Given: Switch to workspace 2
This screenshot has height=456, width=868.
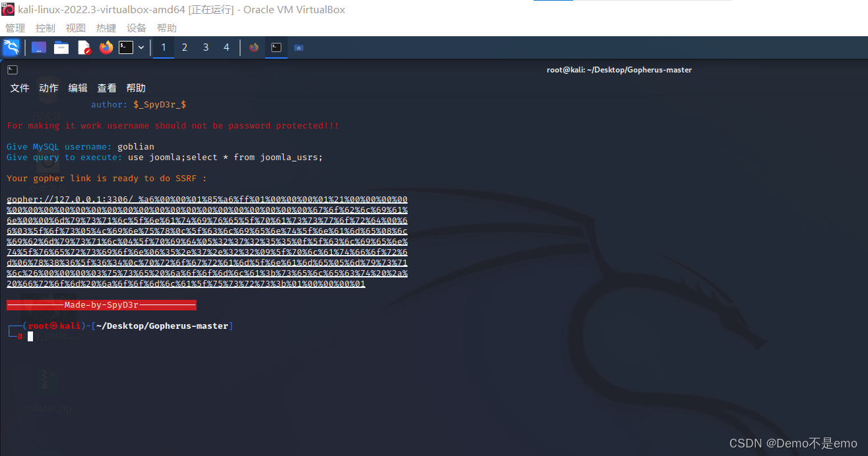Looking at the screenshot, I should pyautogui.click(x=185, y=47).
